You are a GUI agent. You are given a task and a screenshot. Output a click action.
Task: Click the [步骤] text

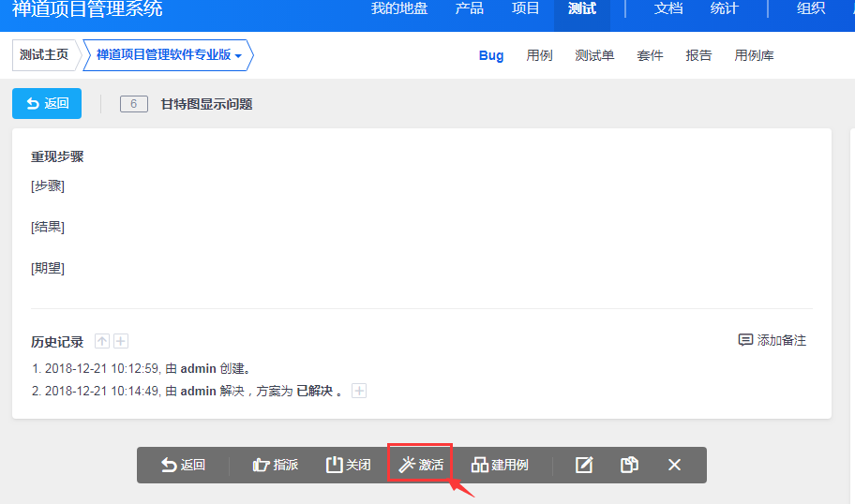click(48, 185)
